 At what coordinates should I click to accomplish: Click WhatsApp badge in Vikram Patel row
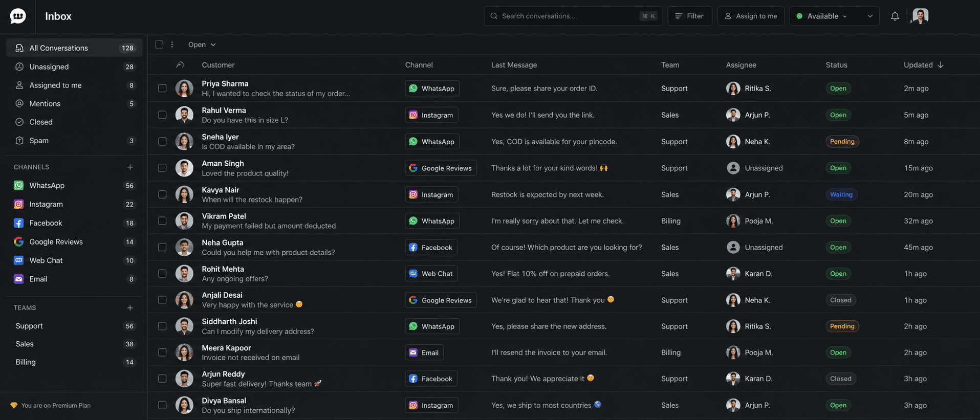coord(432,221)
